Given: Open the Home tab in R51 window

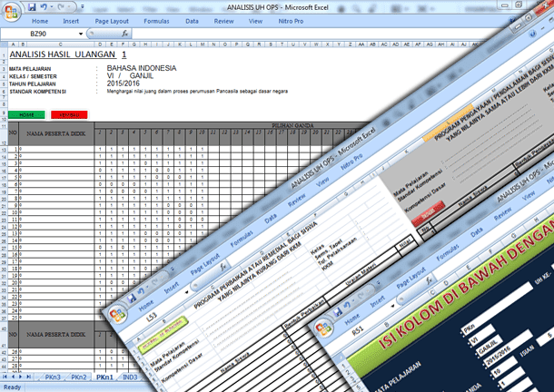Looking at the screenshot, I should pos(351,319).
